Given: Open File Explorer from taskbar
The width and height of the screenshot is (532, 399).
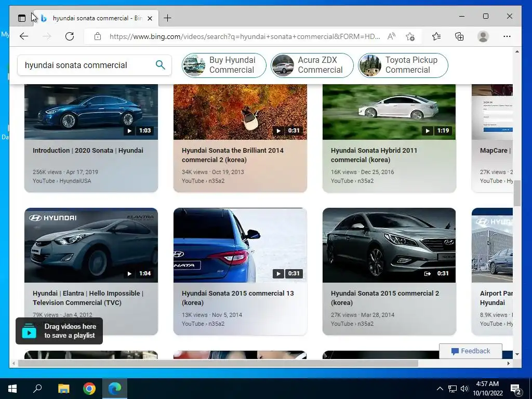Looking at the screenshot, I should (63, 389).
